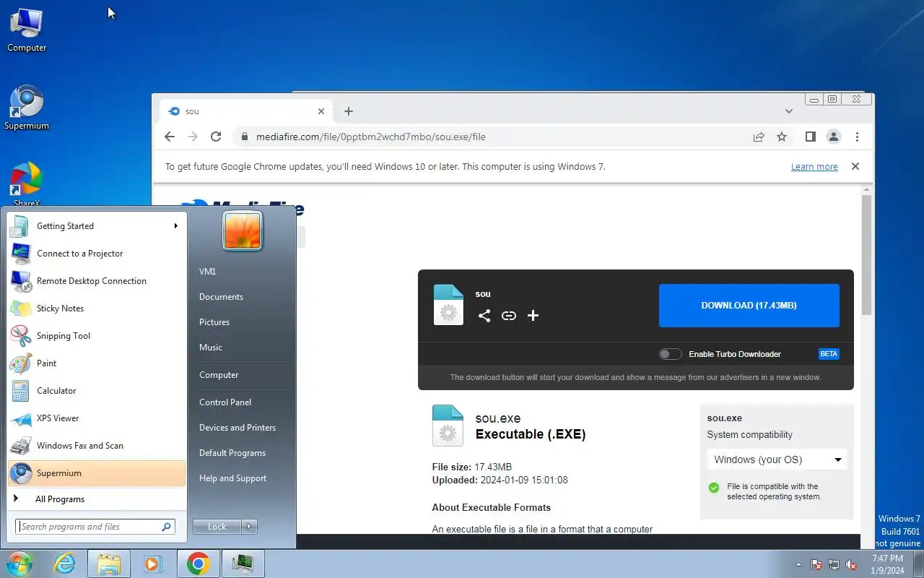
Task: Click the Action Center flag tray icon
Action: point(816,564)
